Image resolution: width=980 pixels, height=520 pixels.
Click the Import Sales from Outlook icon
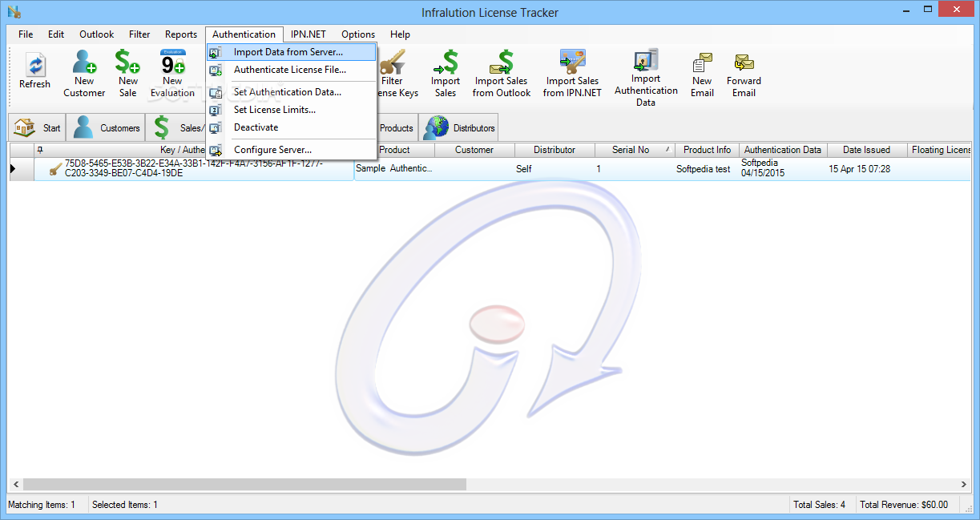tap(502, 62)
